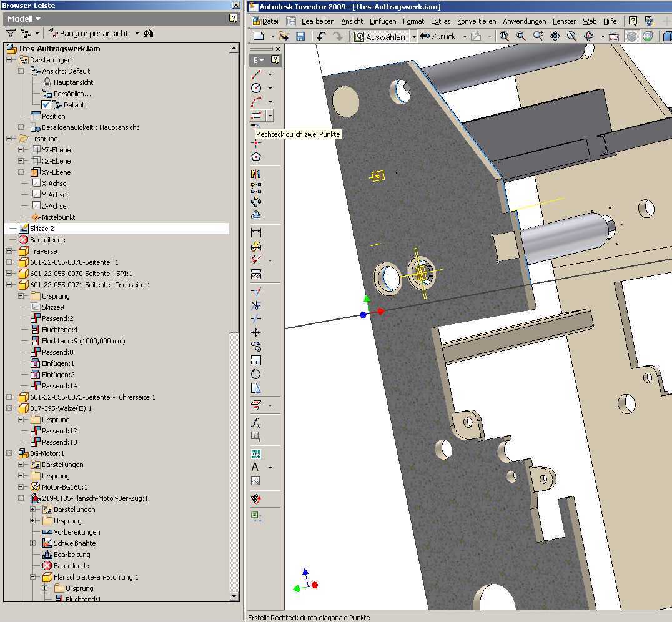
Task: Open the fx Parameters tool
Action: 256,423
